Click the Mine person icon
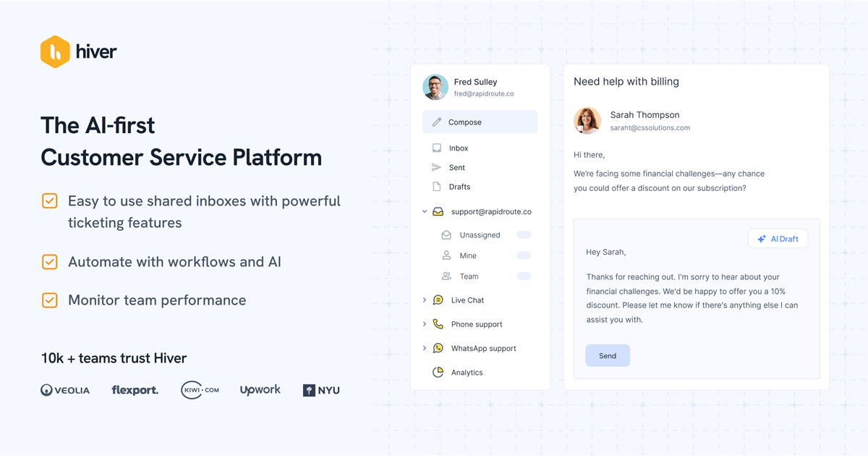The width and height of the screenshot is (868, 456). point(446,256)
